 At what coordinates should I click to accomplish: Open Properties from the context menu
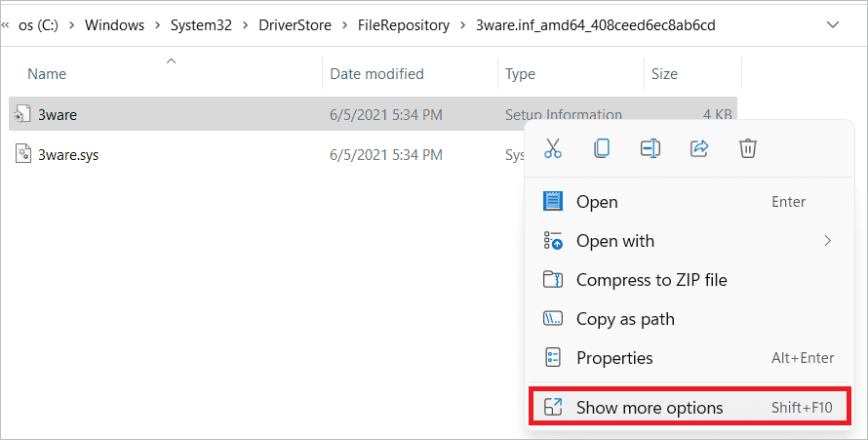[689, 358]
